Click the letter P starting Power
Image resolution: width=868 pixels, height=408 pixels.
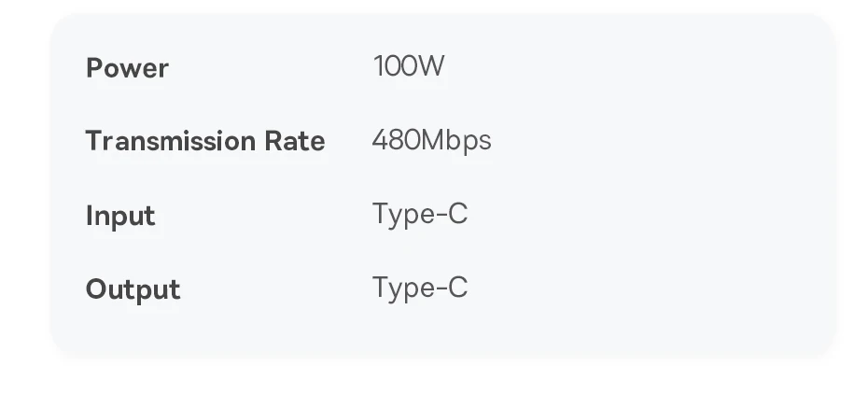coord(94,68)
